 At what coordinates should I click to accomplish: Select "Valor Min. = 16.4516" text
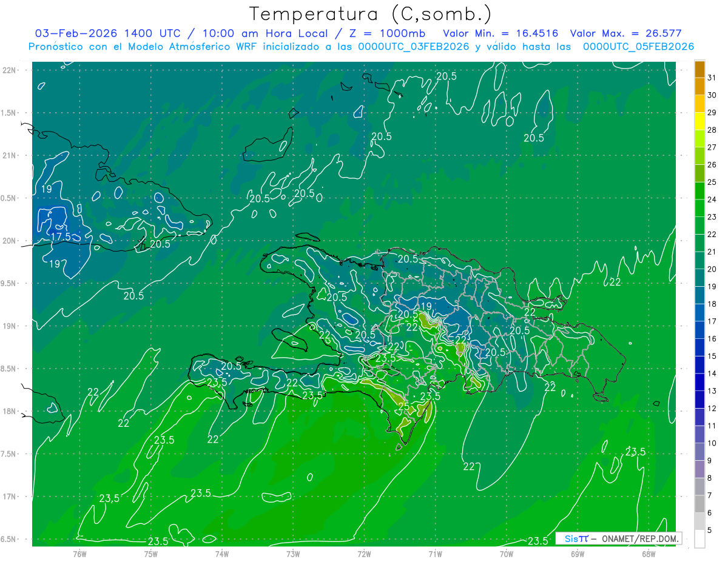pyautogui.click(x=500, y=33)
